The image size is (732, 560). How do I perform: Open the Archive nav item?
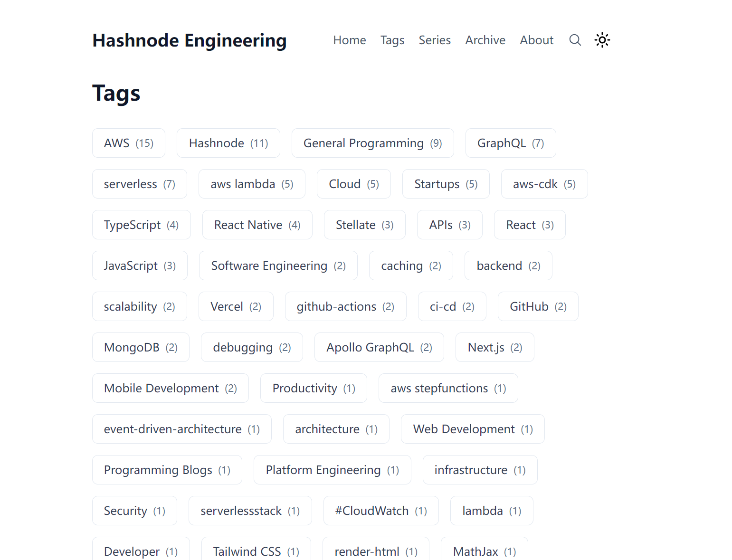tap(485, 40)
